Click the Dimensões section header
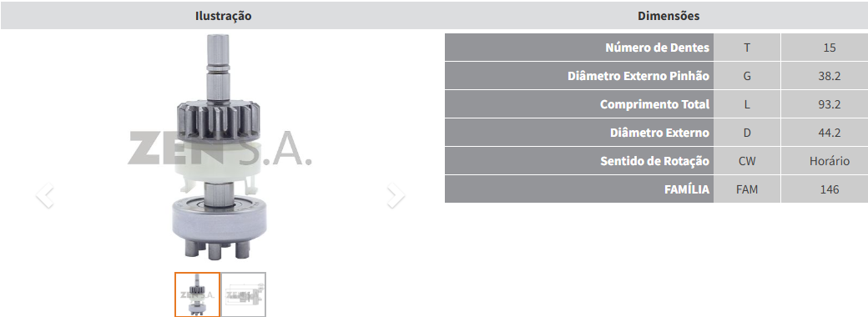The width and height of the screenshot is (868, 317). [669, 16]
